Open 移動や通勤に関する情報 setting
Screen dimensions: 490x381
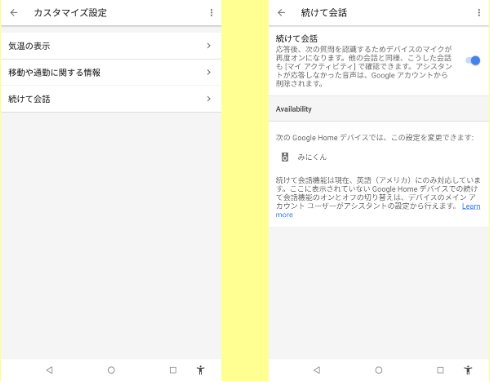pos(111,72)
